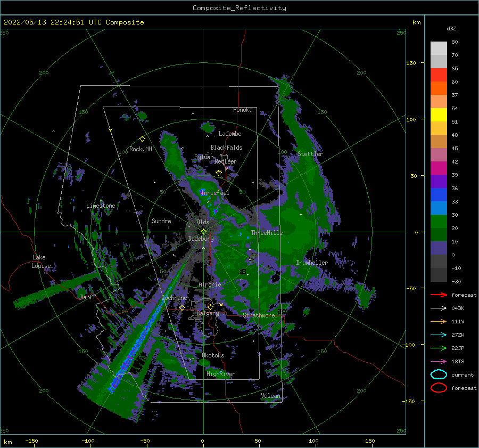Click the Sundre town label
Viewport: 479px width, 448px height.
click(161, 221)
